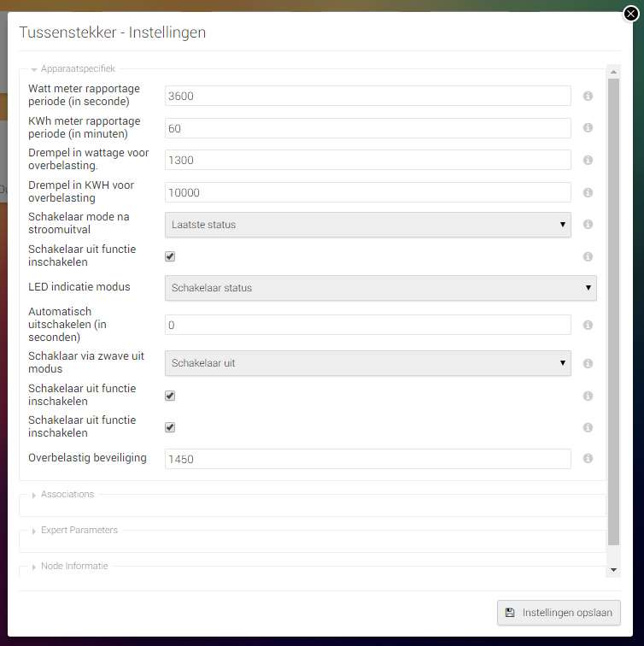
Task: Click info icon beside Watt meter rapportage periode
Action: [588, 97]
